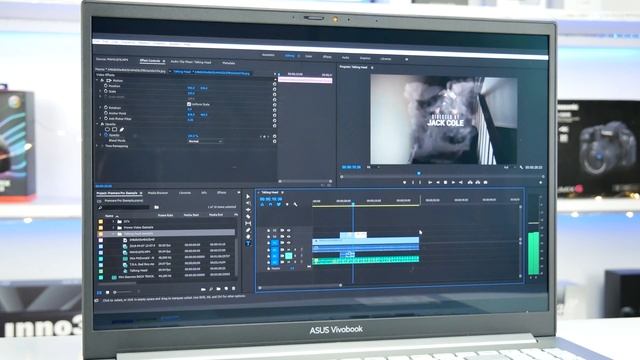640x360 pixels.
Task: Select the Audio workspace
Action: tap(345, 58)
